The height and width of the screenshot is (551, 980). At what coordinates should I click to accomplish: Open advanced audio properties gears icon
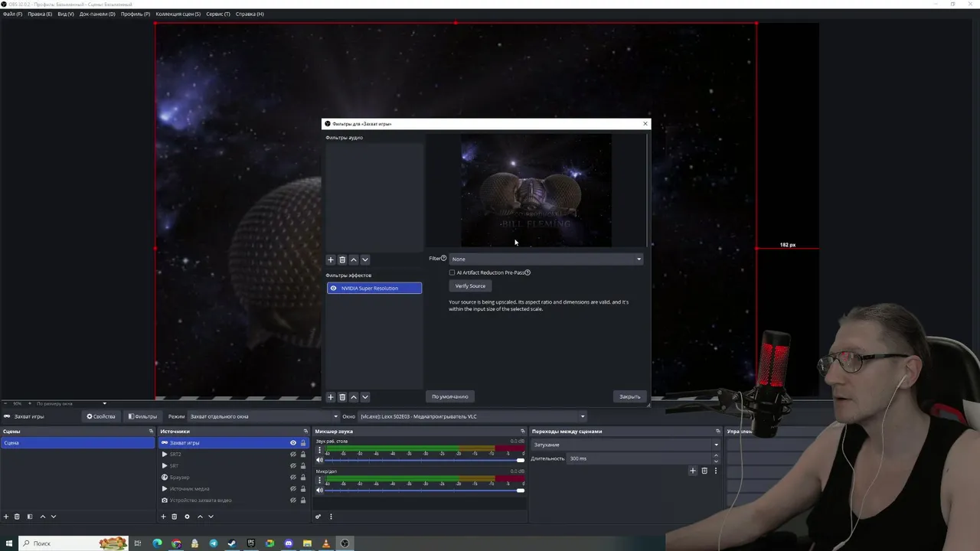coord(318,517)
